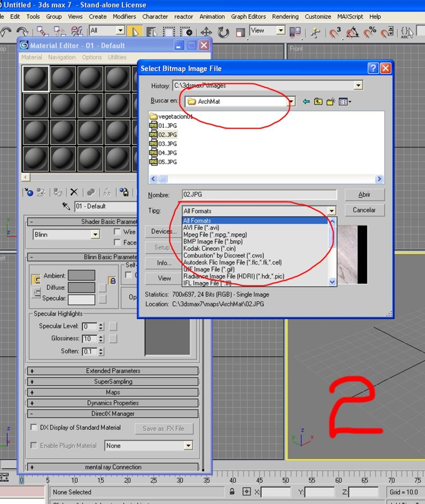Click the Redo arrow in main toolbar
This screenshot has height=504, width=425.
tap(22, 32)
